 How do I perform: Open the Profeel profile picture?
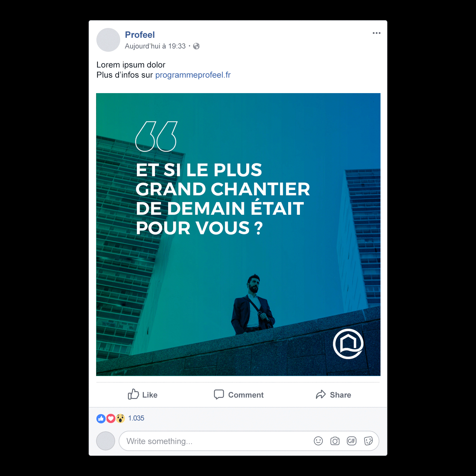[x=108, y=40]
